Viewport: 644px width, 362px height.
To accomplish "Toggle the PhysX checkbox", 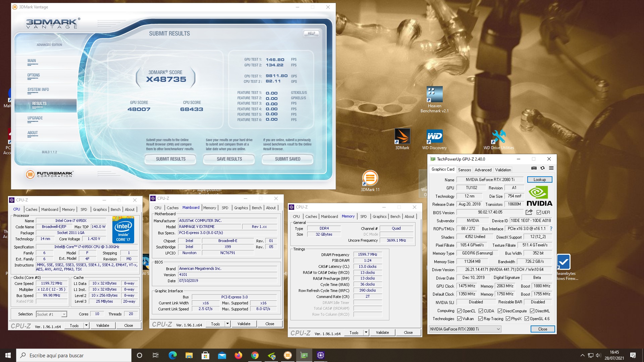I will (508, 319).
